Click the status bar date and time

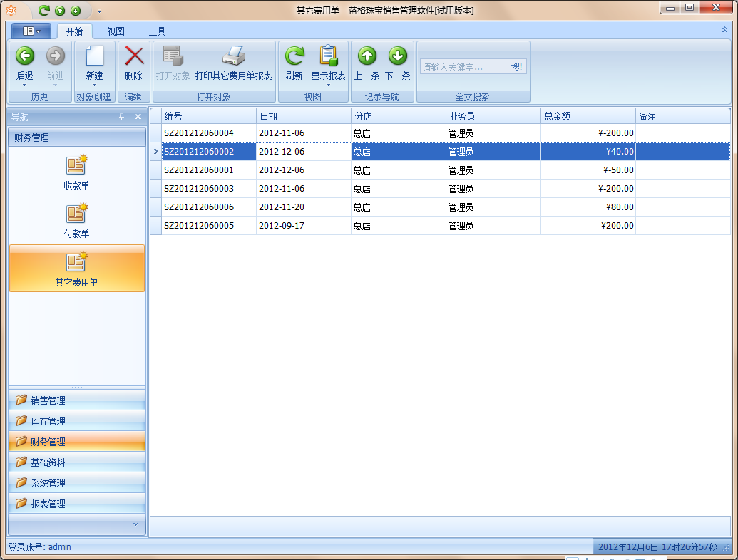pos(657,547)
